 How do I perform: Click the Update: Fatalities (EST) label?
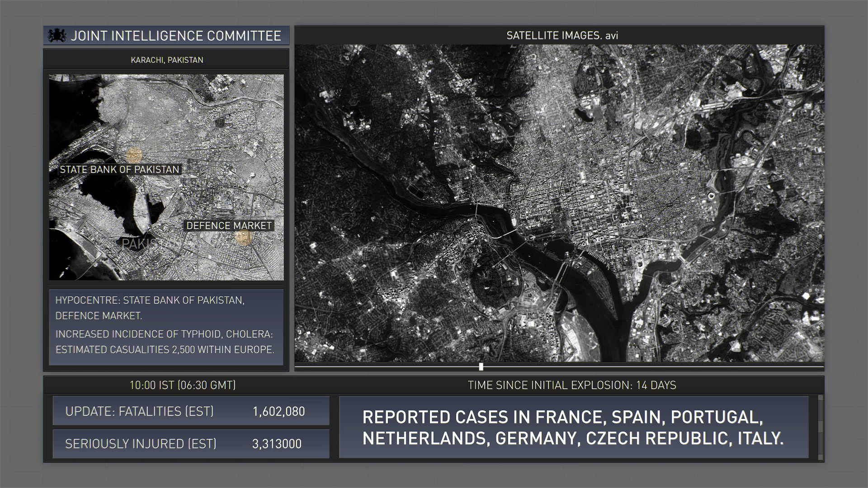coord(140,411)
